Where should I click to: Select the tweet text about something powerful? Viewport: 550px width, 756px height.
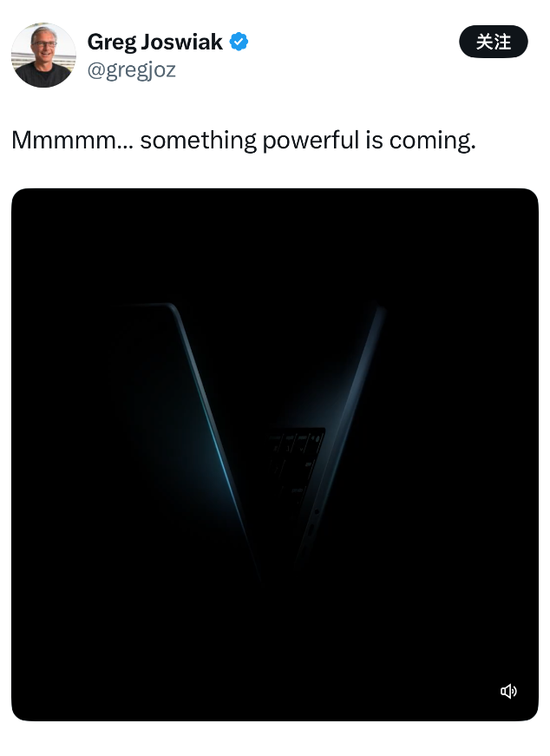[x=244, y=141]
